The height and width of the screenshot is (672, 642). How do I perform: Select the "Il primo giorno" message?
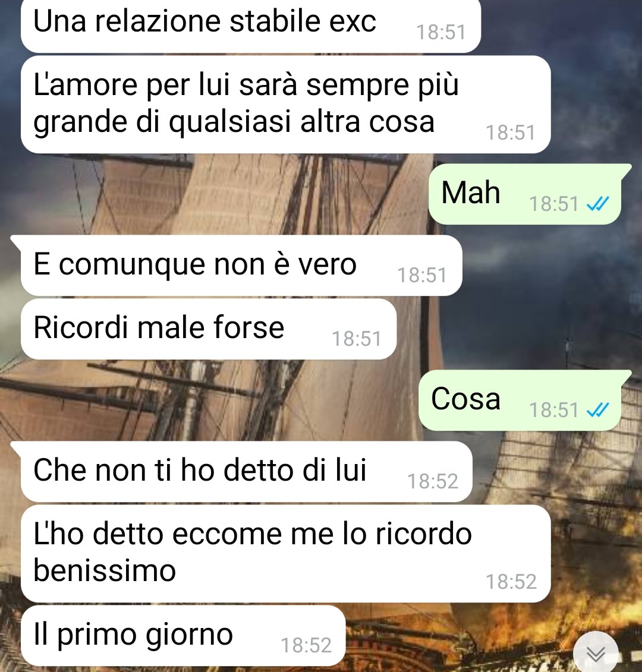point(183,636)
